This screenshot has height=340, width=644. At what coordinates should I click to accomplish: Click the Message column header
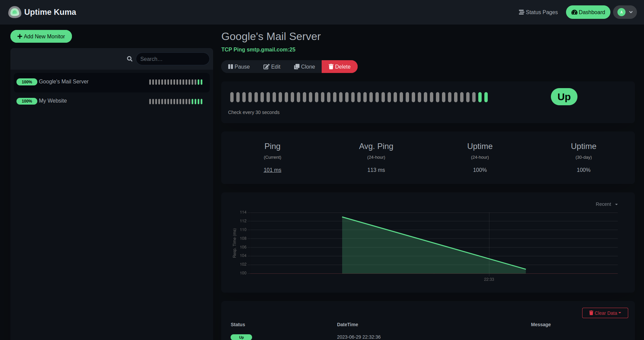coord(541,325)
